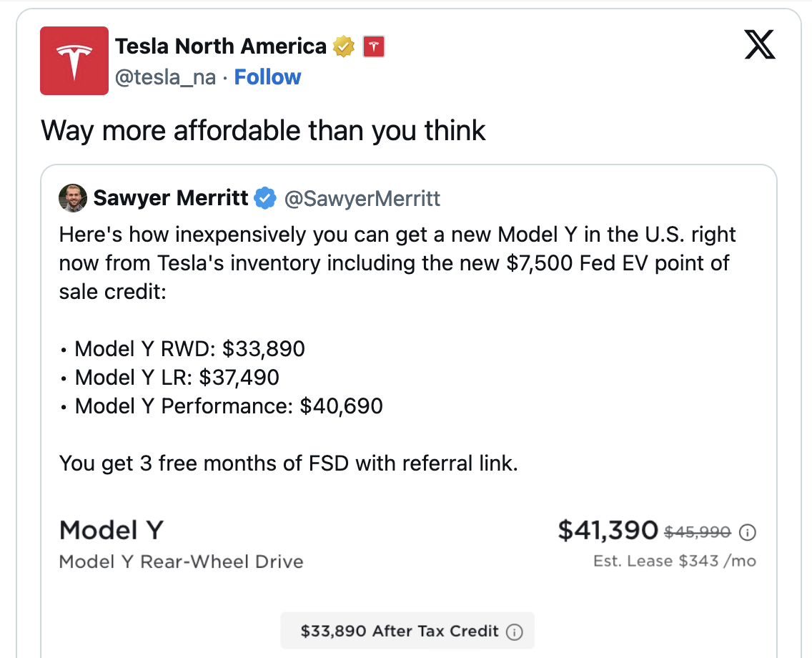
Task: Click the small red Tesla affiliate badge
Action: coord(374,47)
